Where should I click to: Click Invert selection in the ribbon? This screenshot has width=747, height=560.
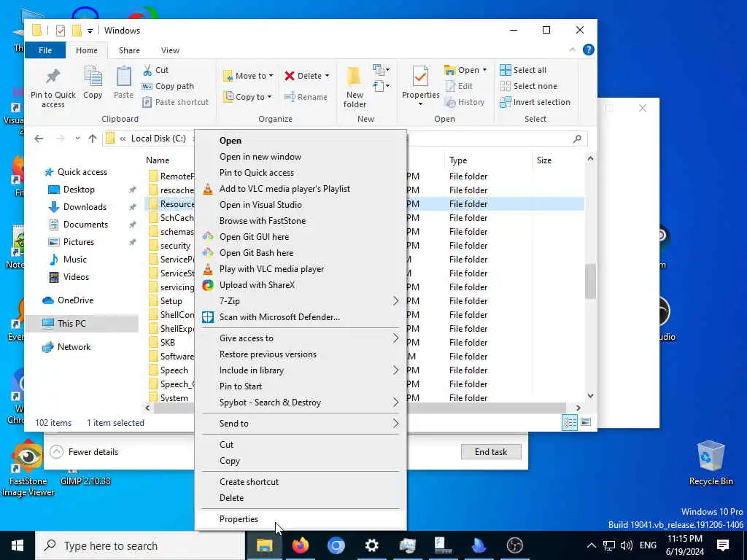click(x=535, y=102)
